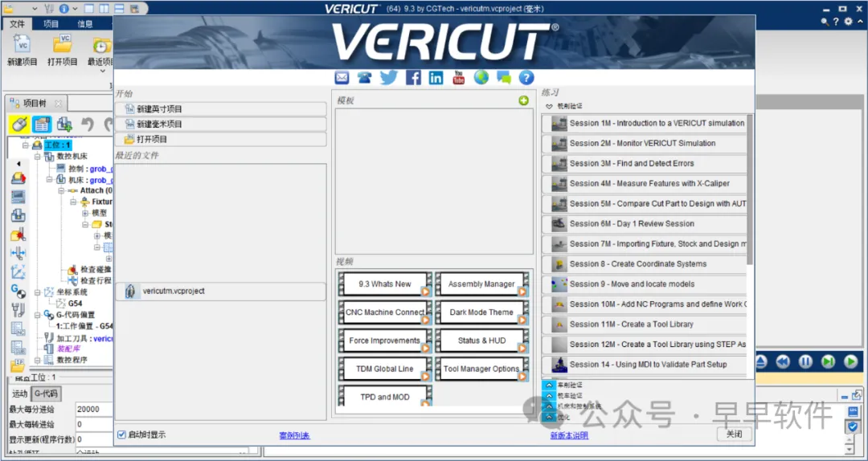This screenshot has height=461, width=868.
Task: Select the single-view layout icon in title bar
Action: click(90, 9)
